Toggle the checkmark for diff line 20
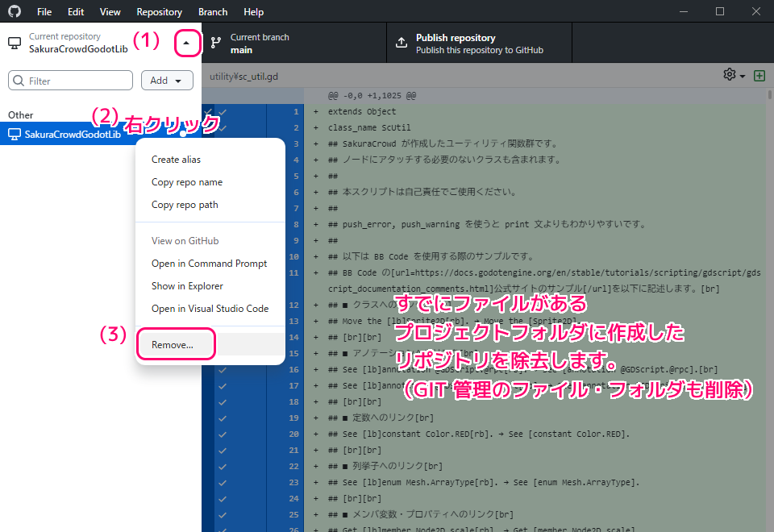 223,434
